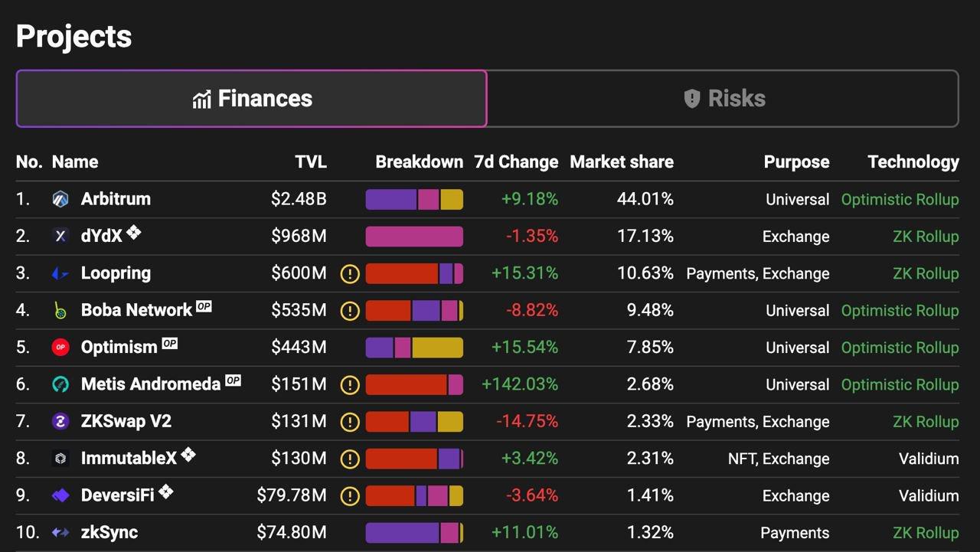Image resolution: width=980 pixels, height=552 pixels.
Task: Click the Loopring blue logo icon
Action: pos(60,273)
